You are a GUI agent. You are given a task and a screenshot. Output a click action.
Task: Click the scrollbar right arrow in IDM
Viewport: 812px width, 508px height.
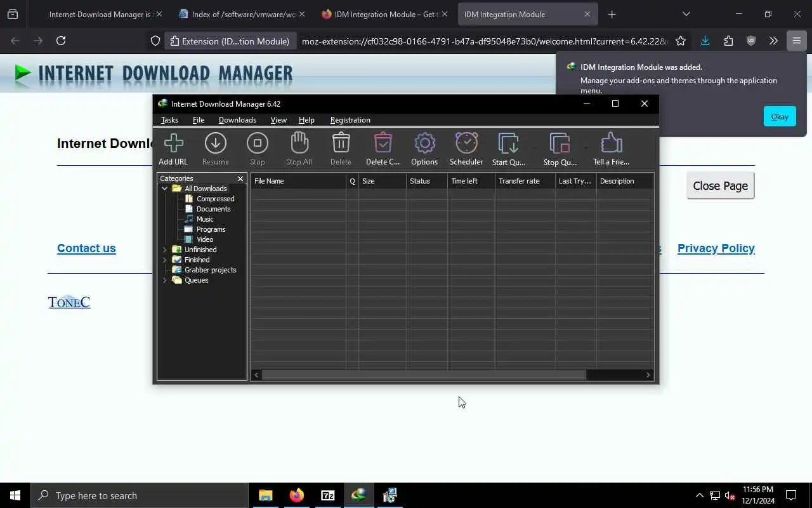point(648,375)
